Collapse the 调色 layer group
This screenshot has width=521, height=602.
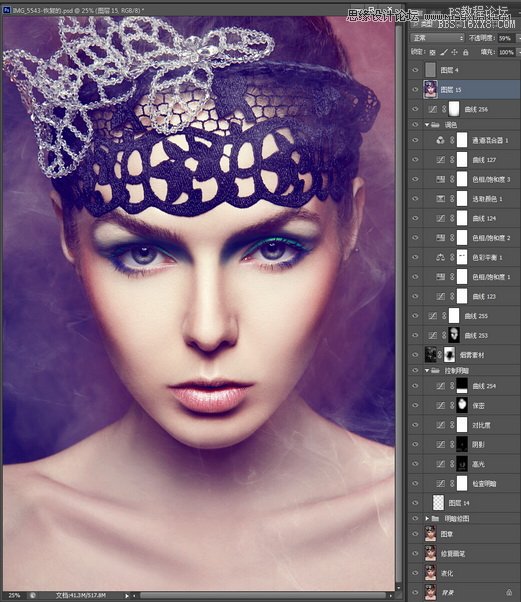[x=427, y=125]
